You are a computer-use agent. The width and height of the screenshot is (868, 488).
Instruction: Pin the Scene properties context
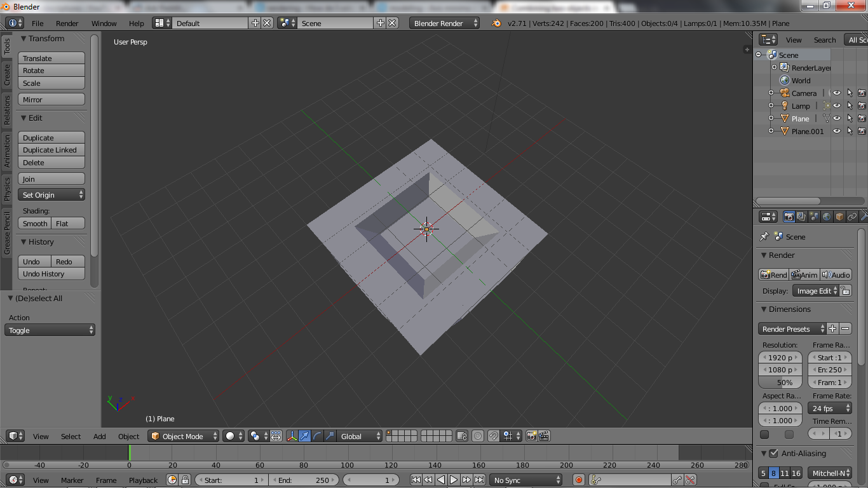[764, 236]
